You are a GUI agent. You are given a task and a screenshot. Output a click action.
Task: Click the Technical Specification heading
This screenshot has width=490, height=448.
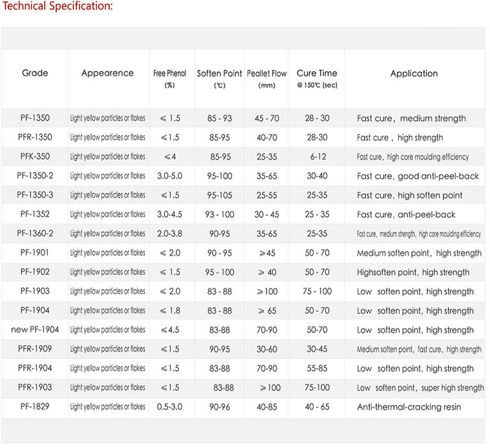(58, 6)
